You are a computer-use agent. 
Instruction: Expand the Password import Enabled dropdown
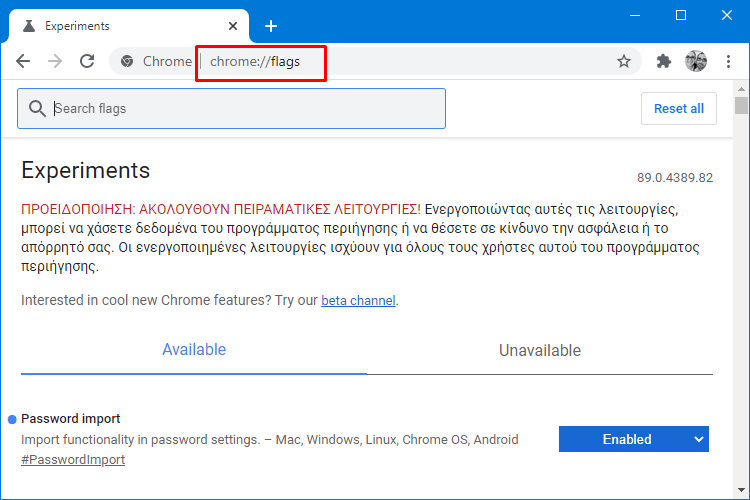tap(634, 439)
